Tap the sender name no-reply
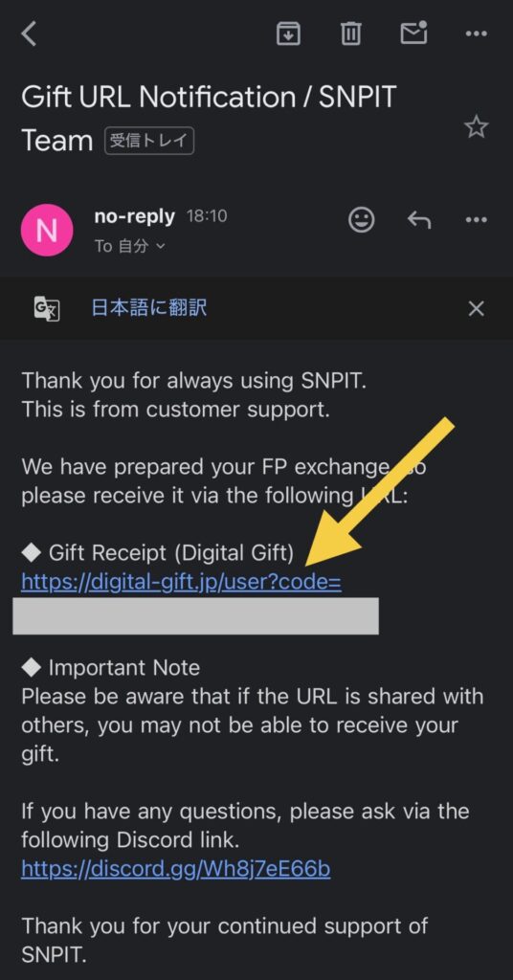 (134, 217)
